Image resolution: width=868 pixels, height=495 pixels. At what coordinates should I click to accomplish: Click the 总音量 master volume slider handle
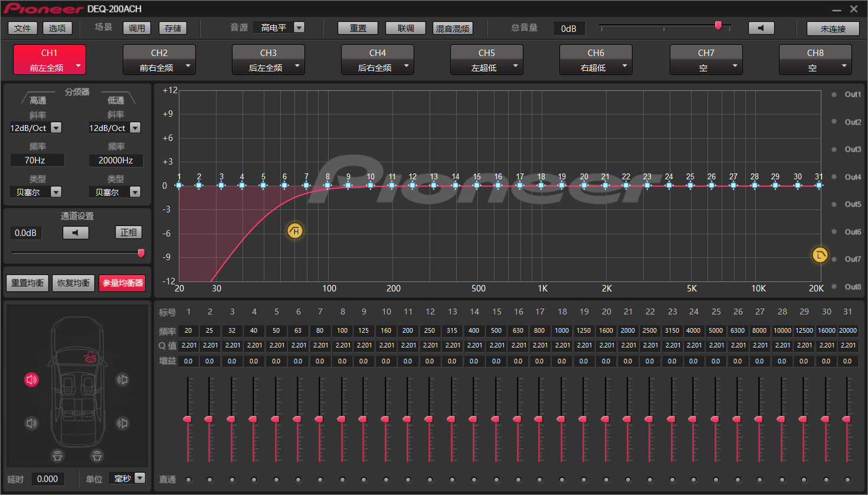(x=718, y=25)
